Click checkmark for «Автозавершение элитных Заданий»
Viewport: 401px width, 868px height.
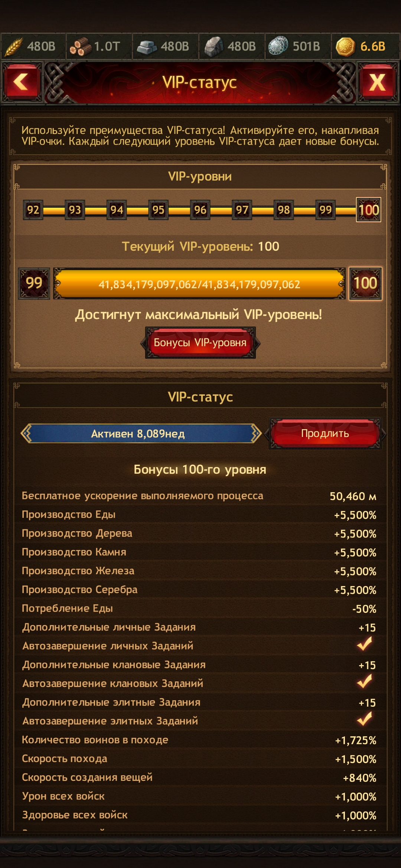[365, 719]
